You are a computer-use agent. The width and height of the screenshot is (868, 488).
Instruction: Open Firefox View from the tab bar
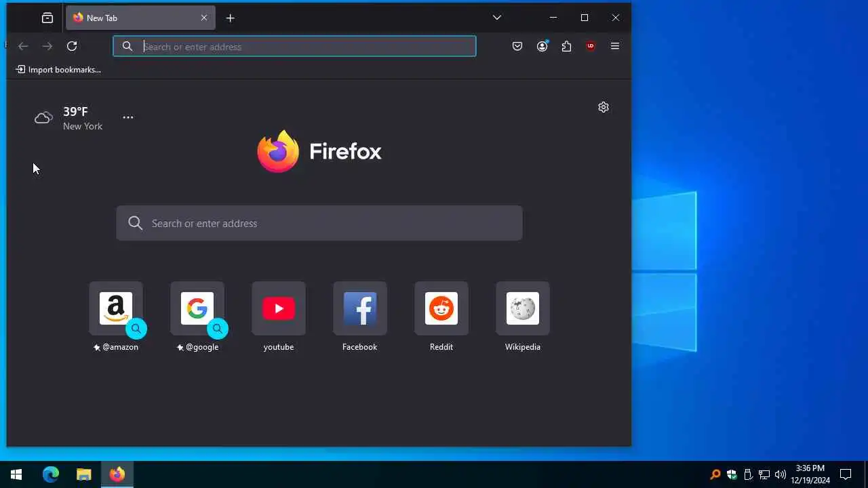tap(47, 18)
